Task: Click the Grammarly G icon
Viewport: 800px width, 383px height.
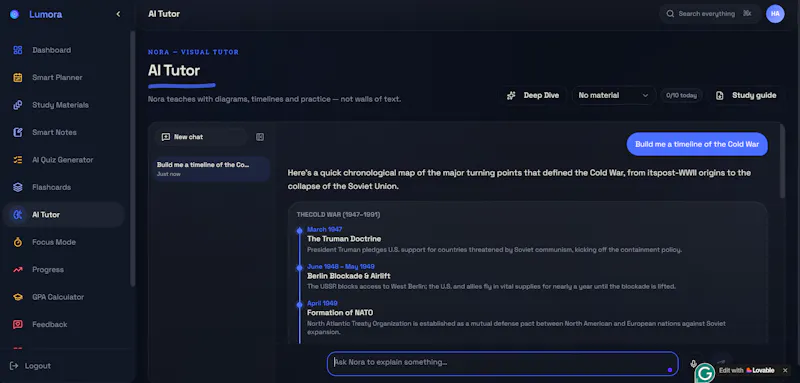Action: click(x=705, y=373)
